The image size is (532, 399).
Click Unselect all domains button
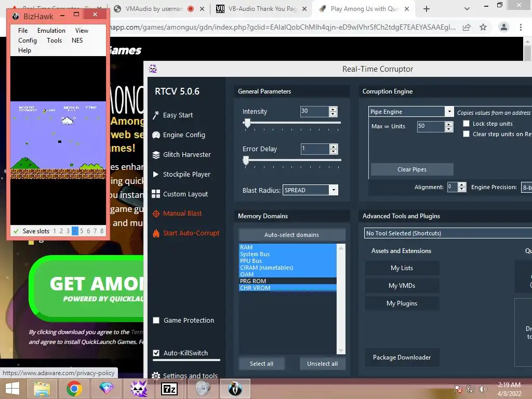coord(322,364)
